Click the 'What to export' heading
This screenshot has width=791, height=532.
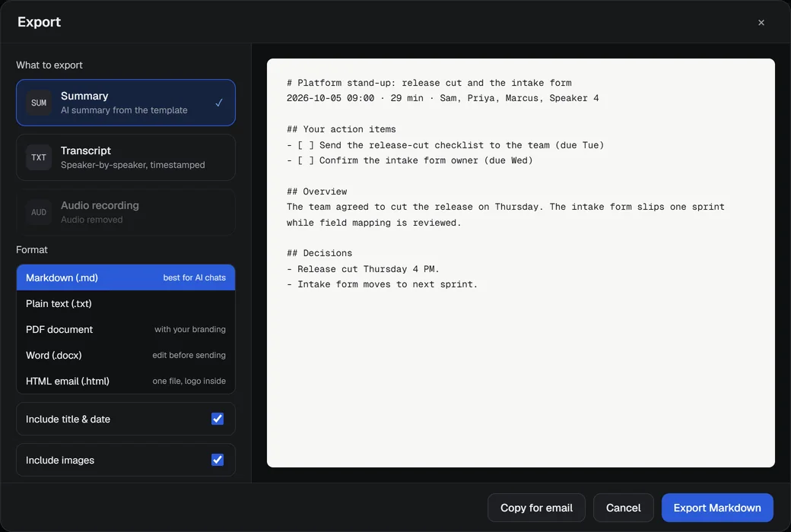pyautogui.click(x=49, y=65)
